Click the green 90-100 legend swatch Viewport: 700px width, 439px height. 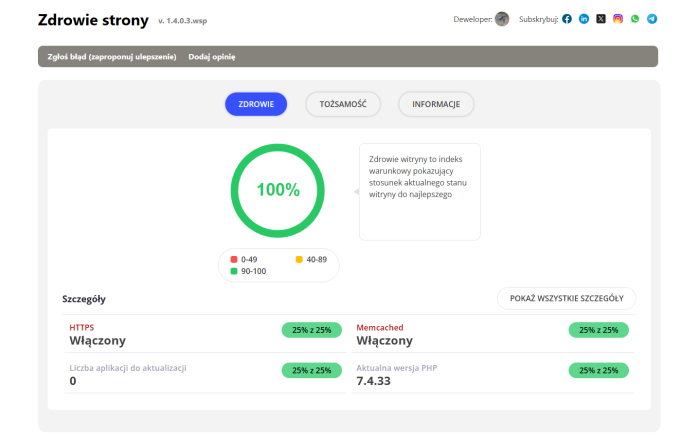coord(234,270)
